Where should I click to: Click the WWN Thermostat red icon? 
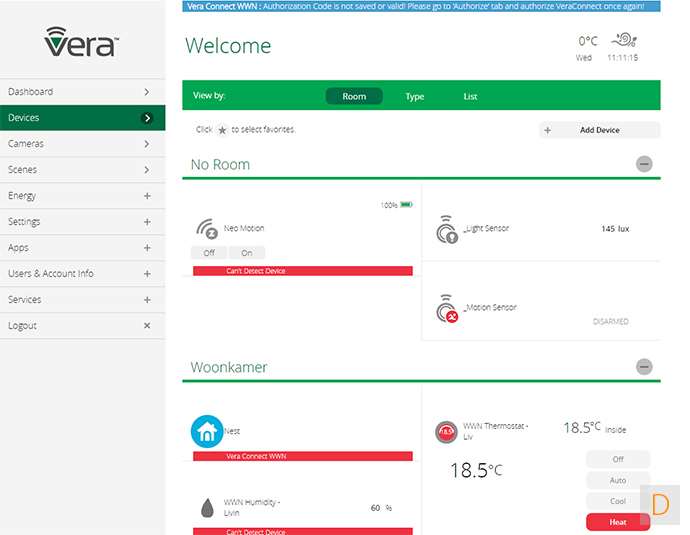click(x=446, y=432)
